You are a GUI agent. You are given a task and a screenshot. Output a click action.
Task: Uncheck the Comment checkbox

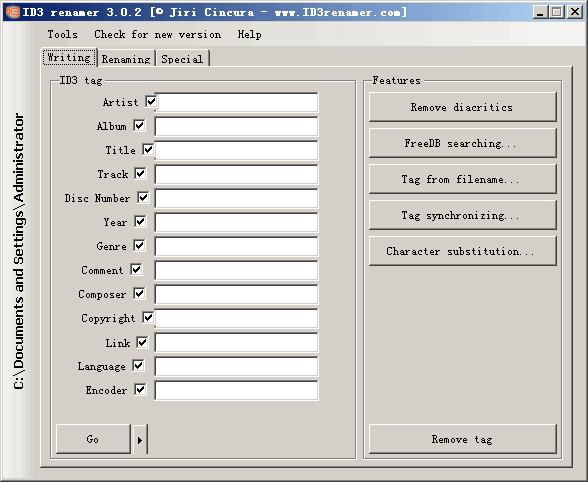(136, 270)
